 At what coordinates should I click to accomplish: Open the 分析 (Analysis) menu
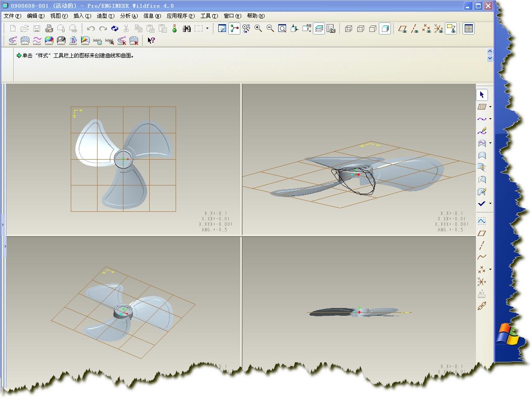point(129,16)
